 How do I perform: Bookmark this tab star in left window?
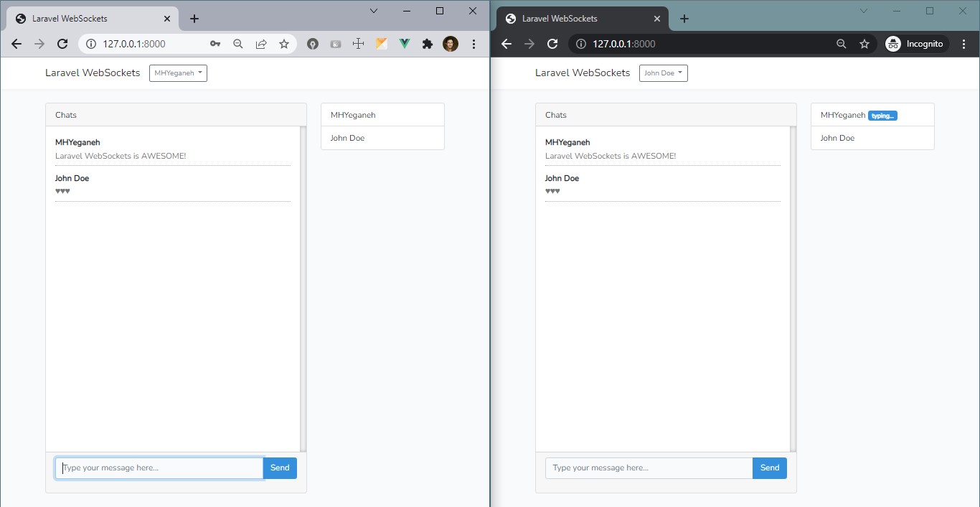284,44
